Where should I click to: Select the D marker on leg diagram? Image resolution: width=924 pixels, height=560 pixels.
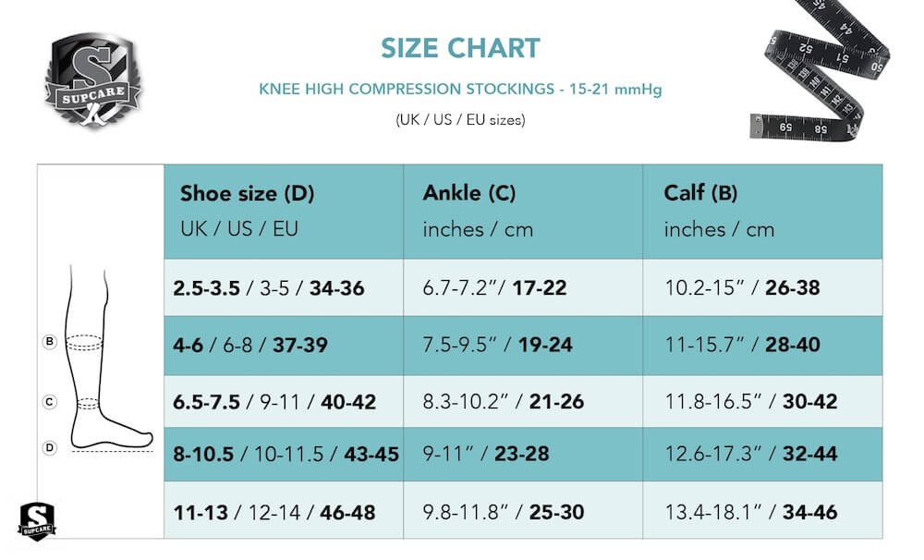point(50,447)
